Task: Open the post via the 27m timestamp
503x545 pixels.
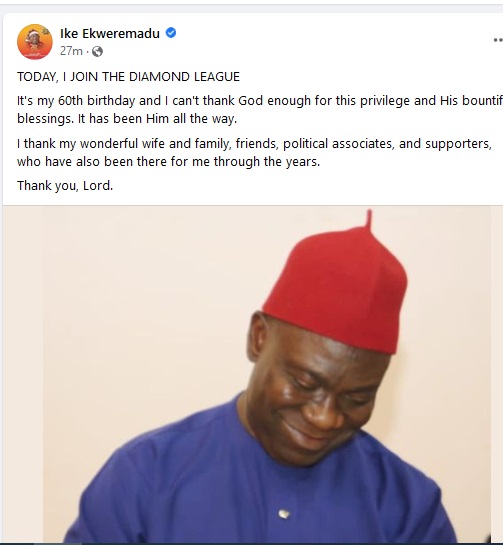Action: pos(71,51)
